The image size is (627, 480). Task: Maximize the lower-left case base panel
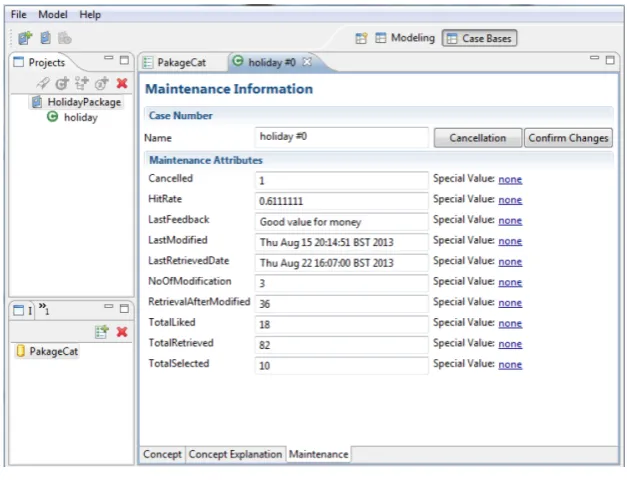(124, 308)
